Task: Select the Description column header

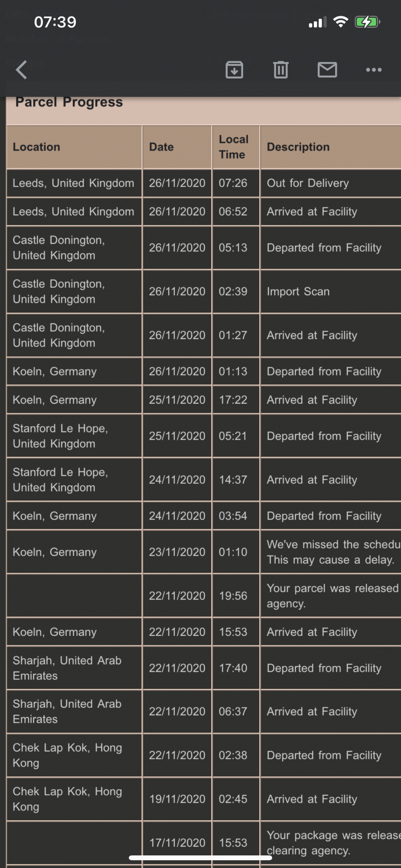Action: (298, 147)
